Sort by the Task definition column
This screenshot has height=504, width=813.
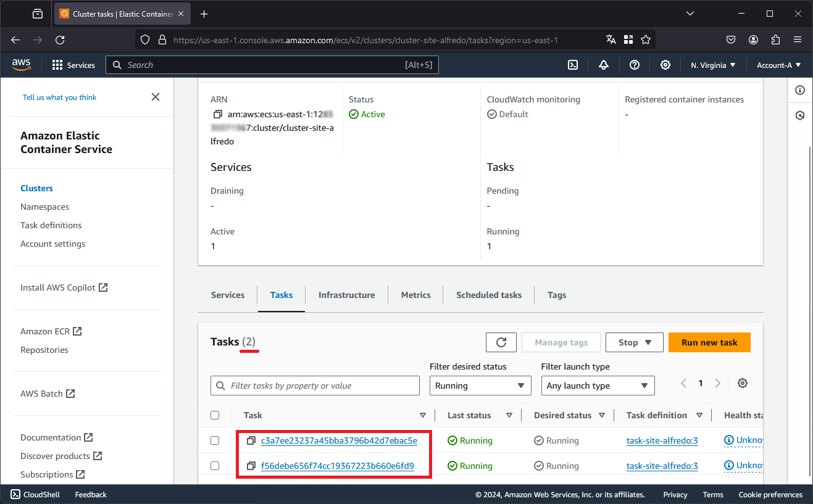pyautogui.click(x=699, y=415)
